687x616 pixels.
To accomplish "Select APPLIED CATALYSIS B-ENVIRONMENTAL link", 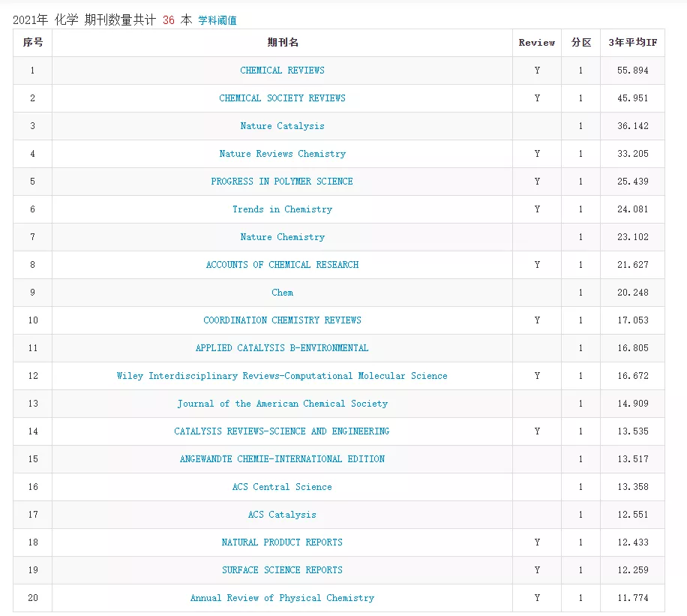I will point(282,348).
